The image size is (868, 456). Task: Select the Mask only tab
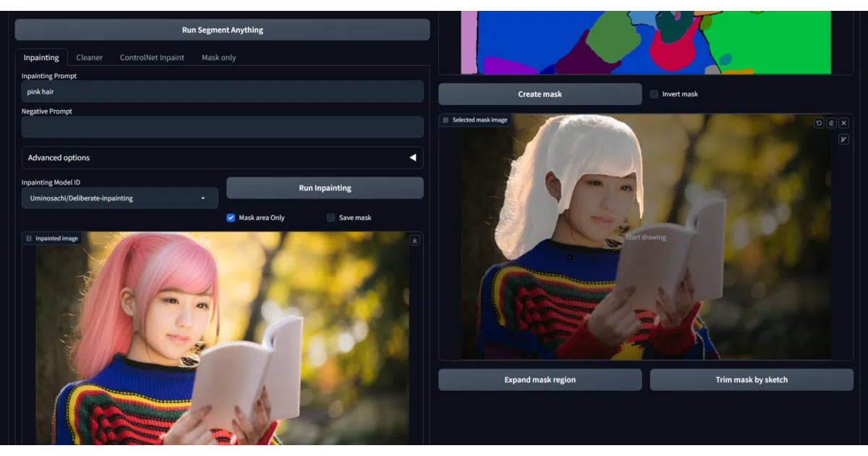coord(218,57)
